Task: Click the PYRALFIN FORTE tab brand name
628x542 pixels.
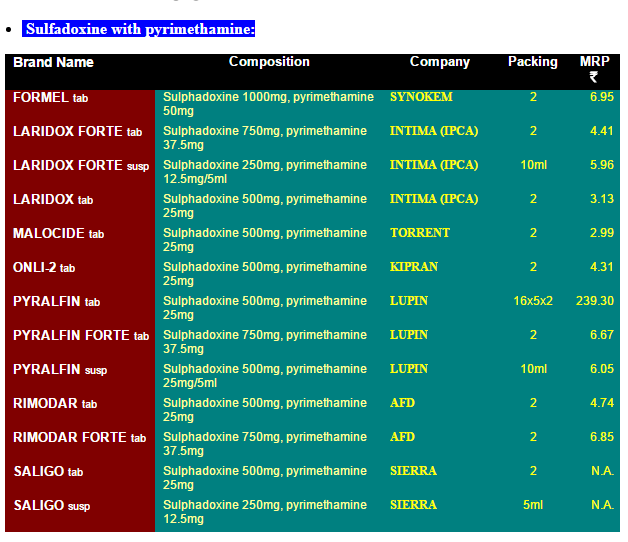Action: [80, 336]
